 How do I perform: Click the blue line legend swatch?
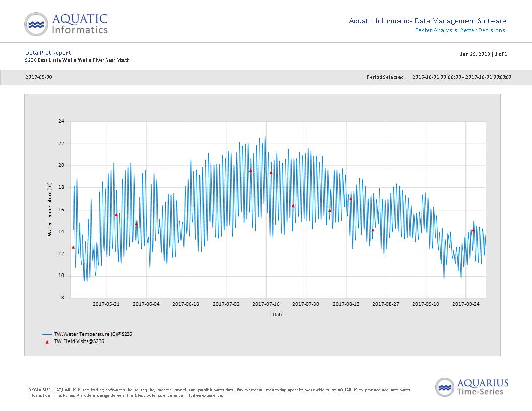47,334
